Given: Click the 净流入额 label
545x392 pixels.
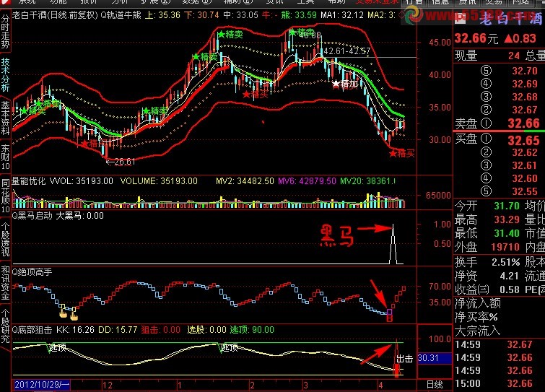Looking at the screenshot, I should 478,304.
